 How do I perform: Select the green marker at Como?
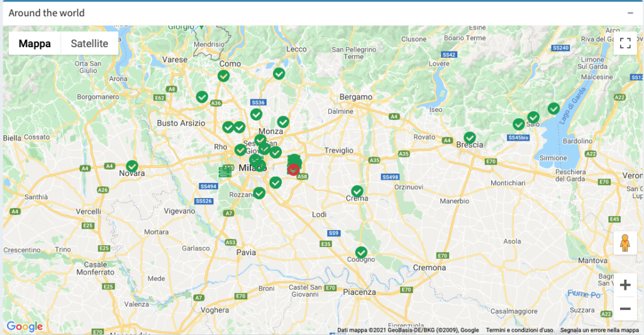click(x=223, y=76)
